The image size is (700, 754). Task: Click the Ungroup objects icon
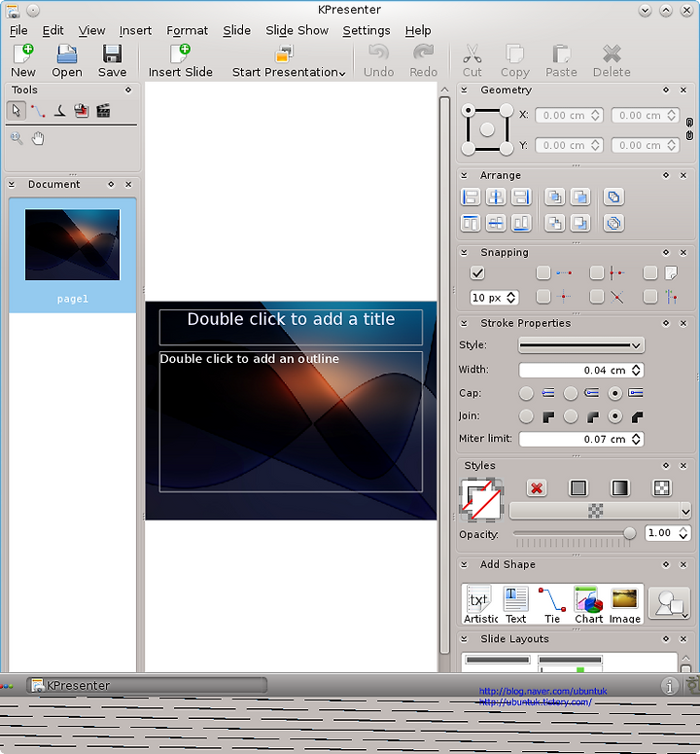click(613, 223)
